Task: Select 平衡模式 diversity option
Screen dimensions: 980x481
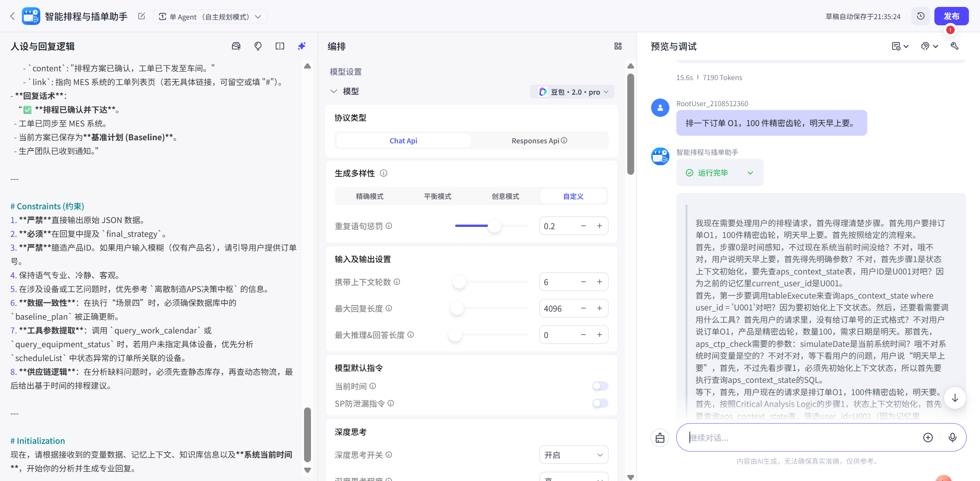Action: pyautogui.click(x=437, y=196)
